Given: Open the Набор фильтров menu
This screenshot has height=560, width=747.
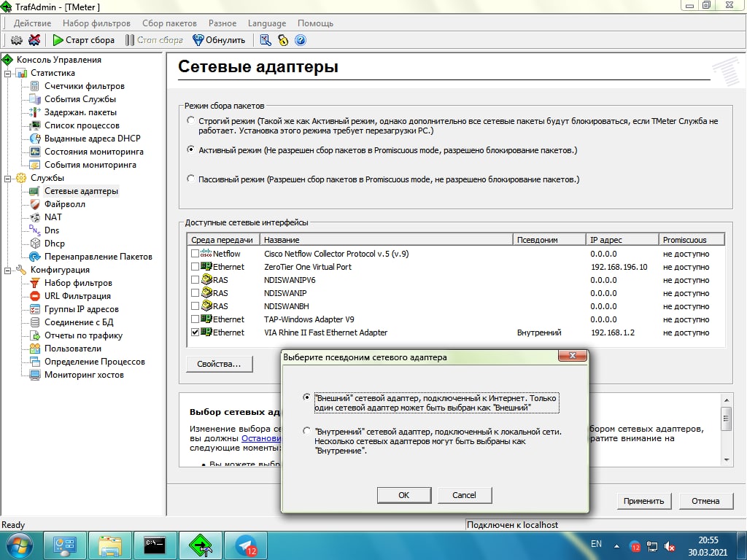Looking at the screenshot, I should [x=96, y=23].
